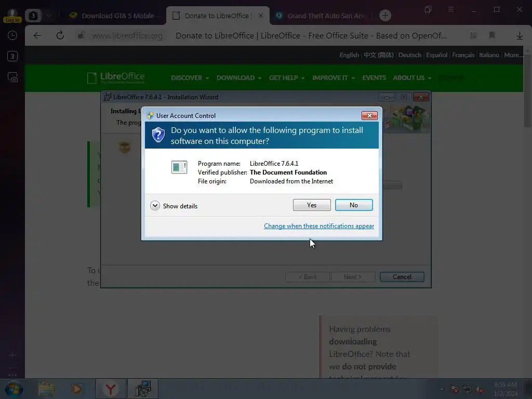Open GET HELP dropdown menu
The width and height of the screenshot is (532, 399).
[x=287, y=78]
